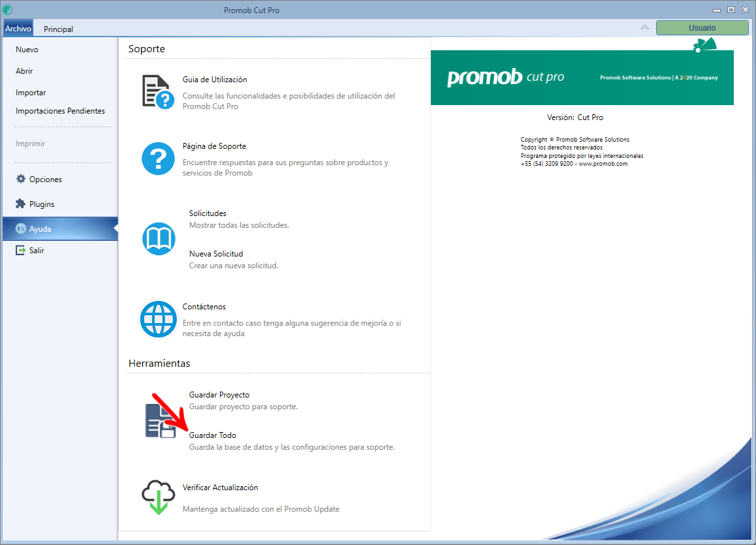Click the Promob app icon in title bar
Image resolution: width=756 pixels, height=545 pixels.
(7, 9)
